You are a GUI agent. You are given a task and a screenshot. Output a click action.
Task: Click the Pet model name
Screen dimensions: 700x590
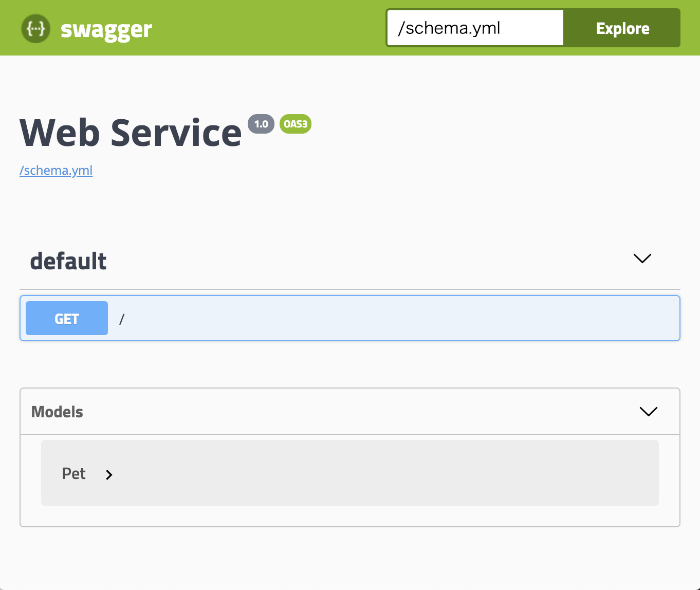74,473
